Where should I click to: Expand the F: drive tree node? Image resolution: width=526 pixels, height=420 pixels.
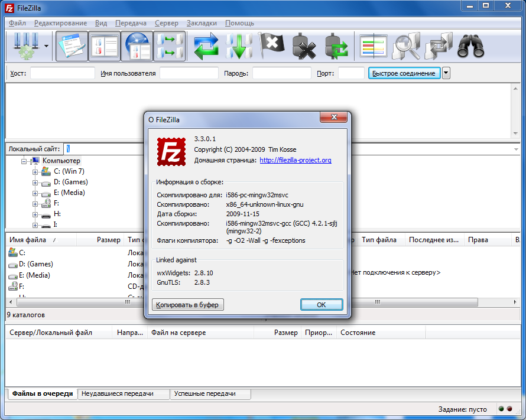pyautogui.click(x=35, y=204)
